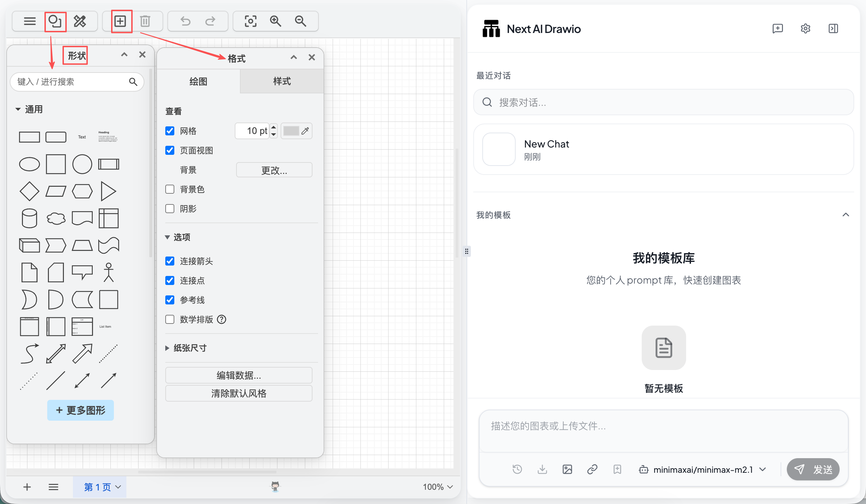866x504 pixels.
Task: Click the download icon in chat toolbar
Action: coord(542,469)
